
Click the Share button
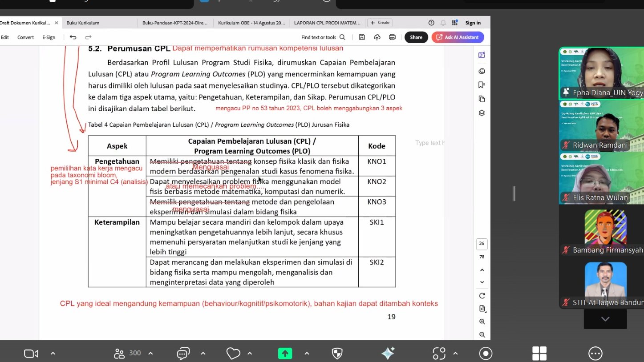pyautogui.click(x=416, y=37)
